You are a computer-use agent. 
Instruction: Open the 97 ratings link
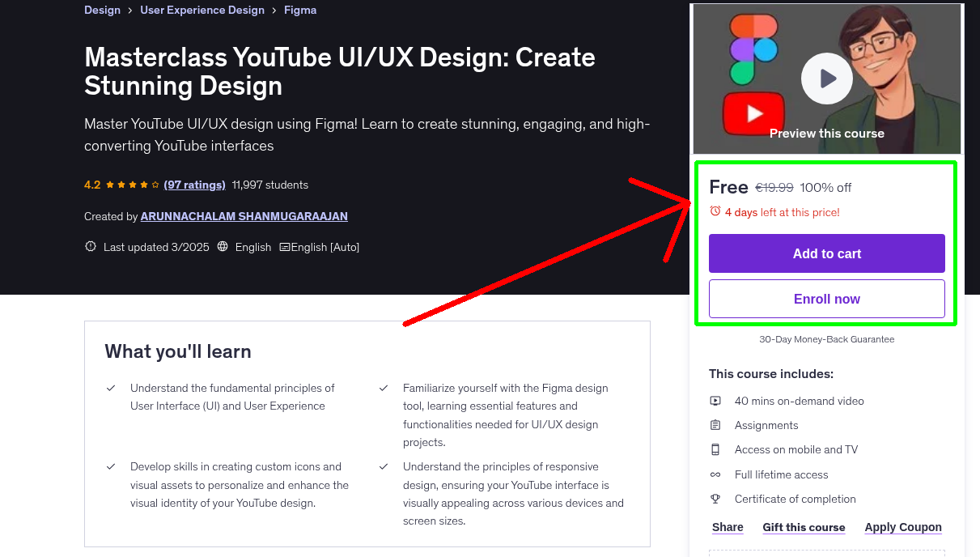194,185
